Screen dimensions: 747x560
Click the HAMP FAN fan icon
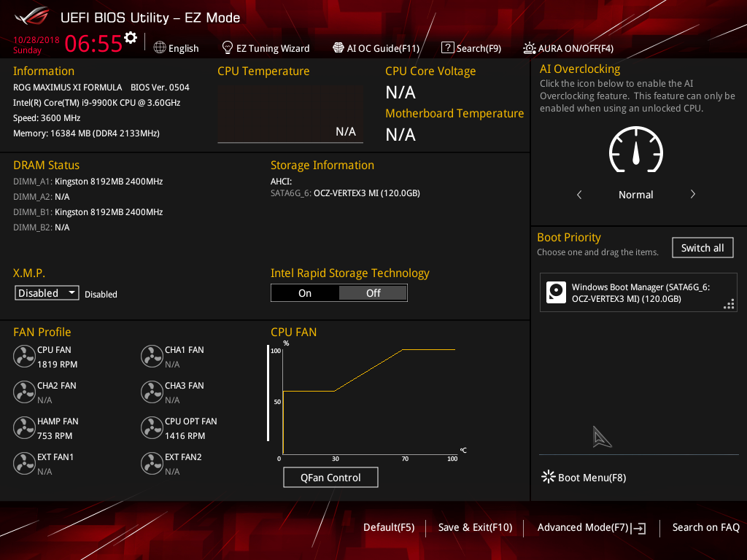24,427
